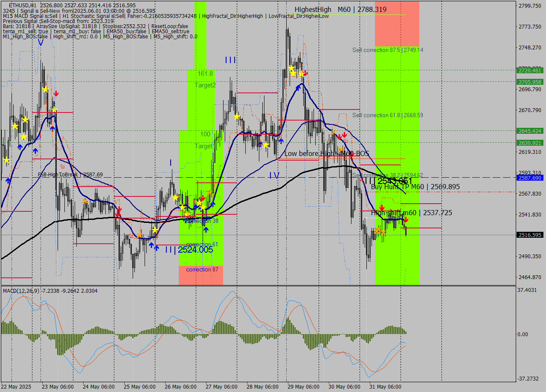This screenshot has height=392, width=546.
Task: Click the 2720.461 green price label
Action: pos(529,71)
